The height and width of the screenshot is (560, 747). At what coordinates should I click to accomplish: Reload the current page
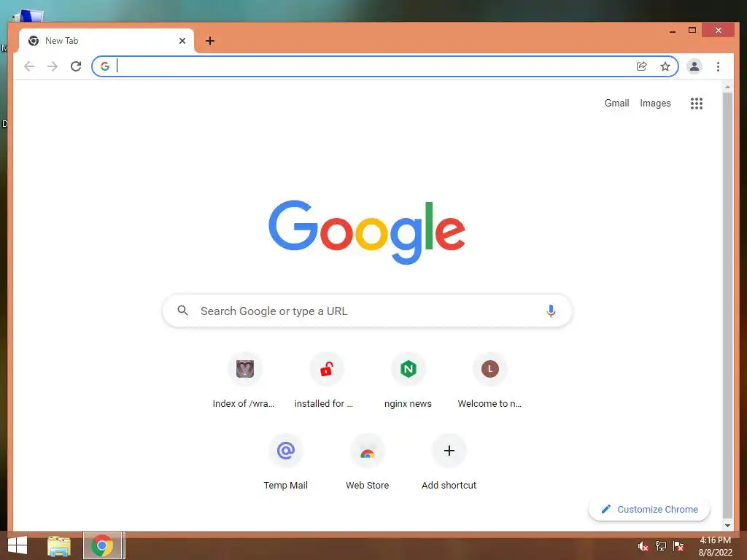[x=76, y=66]
